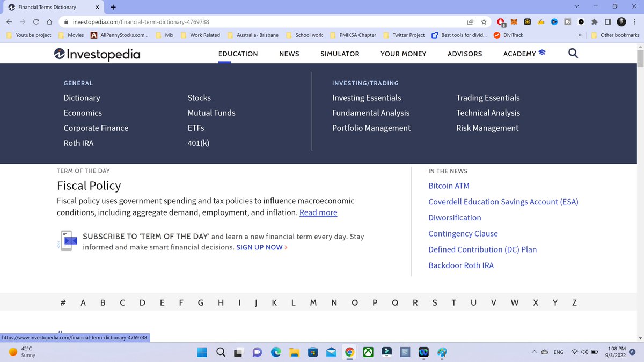Open the Xbox app from the taskbar
644x362 pixels.
(368, 352)
